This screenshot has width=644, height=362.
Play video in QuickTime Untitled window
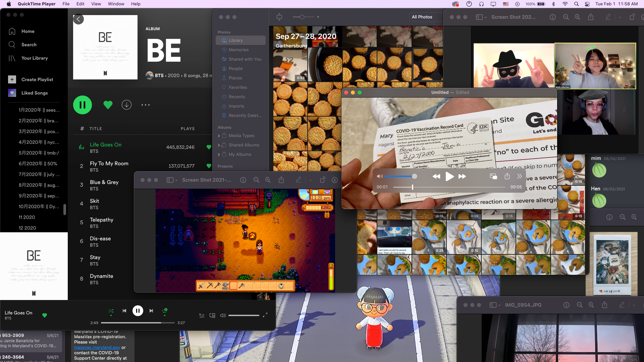click(x=449, y=176)
